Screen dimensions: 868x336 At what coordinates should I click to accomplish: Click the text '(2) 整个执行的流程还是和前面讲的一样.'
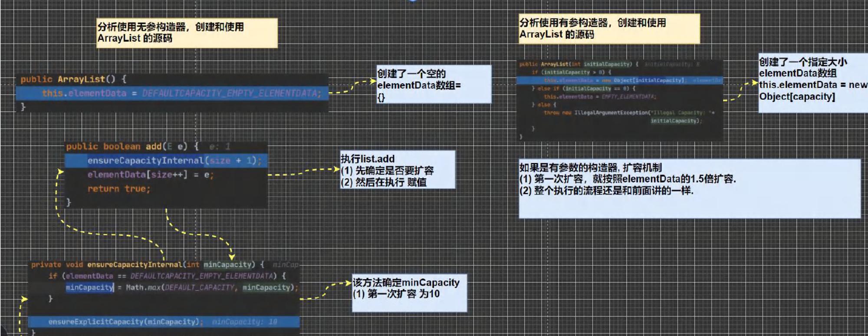[606, 190]
